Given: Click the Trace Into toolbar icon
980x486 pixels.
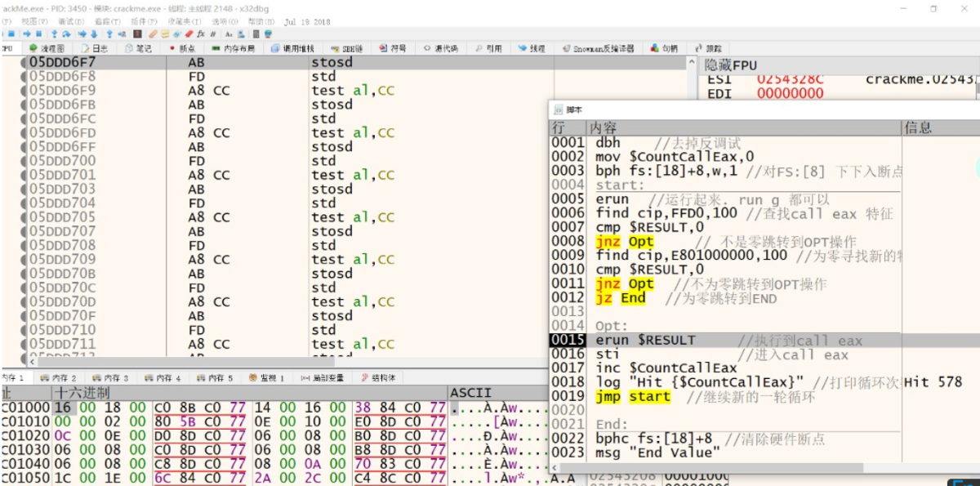Looking at the screenshot, I should [82, 34].
